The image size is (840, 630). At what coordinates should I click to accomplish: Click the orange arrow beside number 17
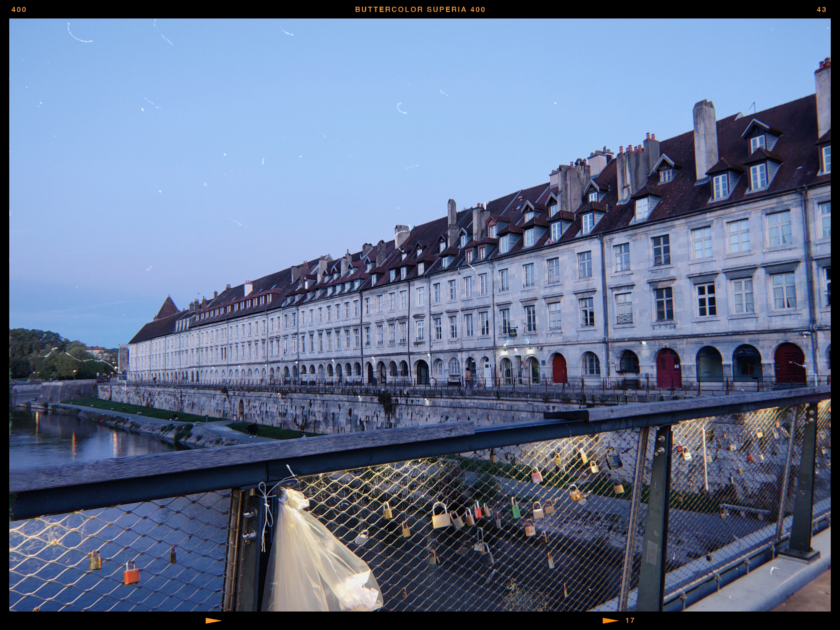[610, 620]
